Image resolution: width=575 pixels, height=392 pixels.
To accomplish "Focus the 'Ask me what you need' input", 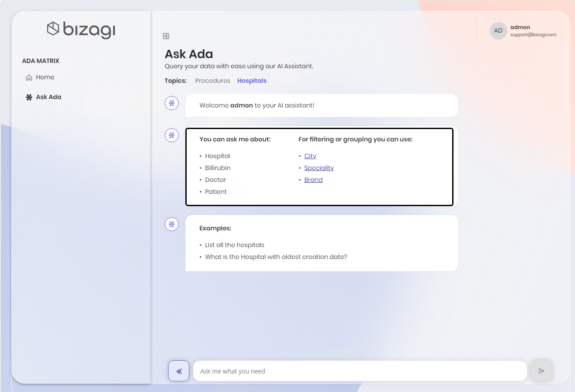I will coord(360,371).
